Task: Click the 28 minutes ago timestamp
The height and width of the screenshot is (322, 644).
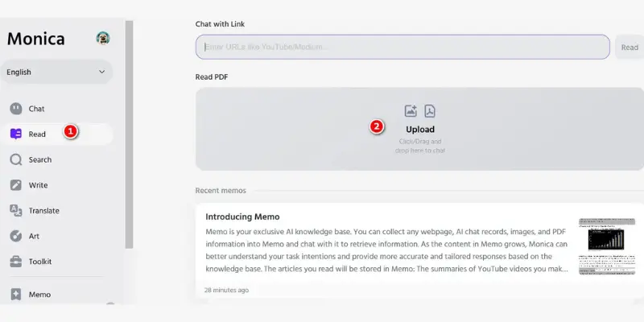Action: point(226,290)
